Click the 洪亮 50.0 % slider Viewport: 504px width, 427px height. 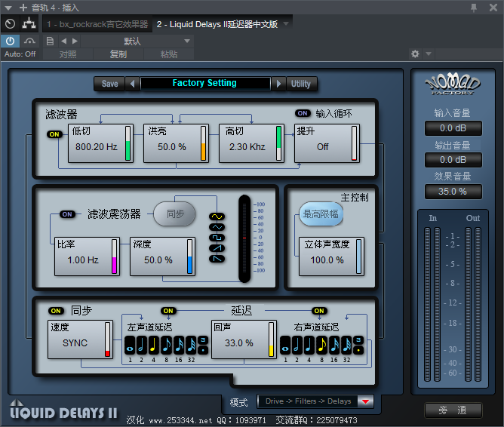[x=203, y=143]
